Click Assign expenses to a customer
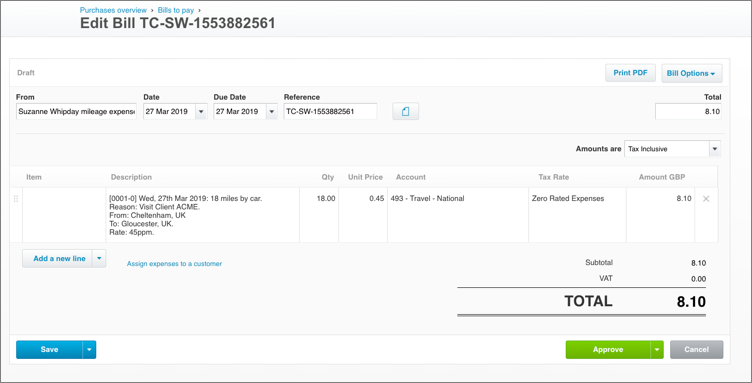 coord(175,264)
